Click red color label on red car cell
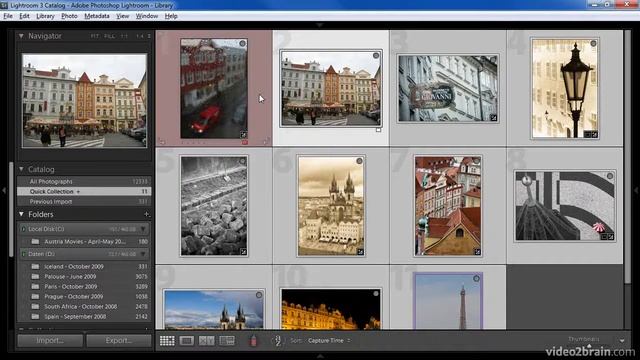 tap(244, 142)
